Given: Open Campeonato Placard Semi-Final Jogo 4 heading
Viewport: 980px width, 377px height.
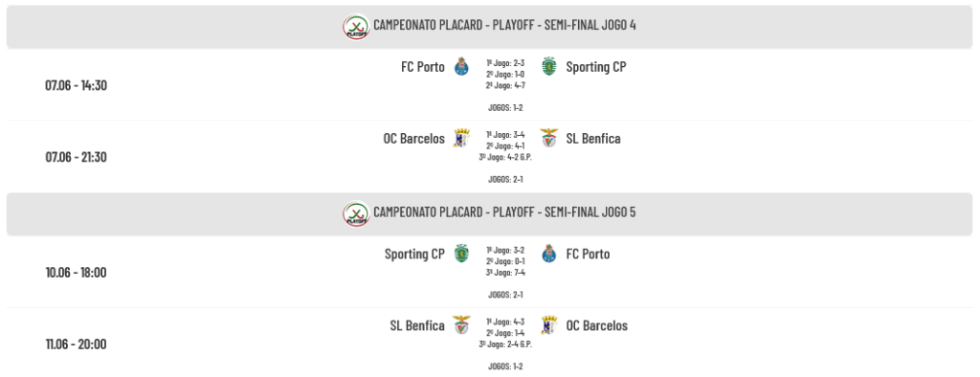Looking at the screenshot, I should point(504,25).
